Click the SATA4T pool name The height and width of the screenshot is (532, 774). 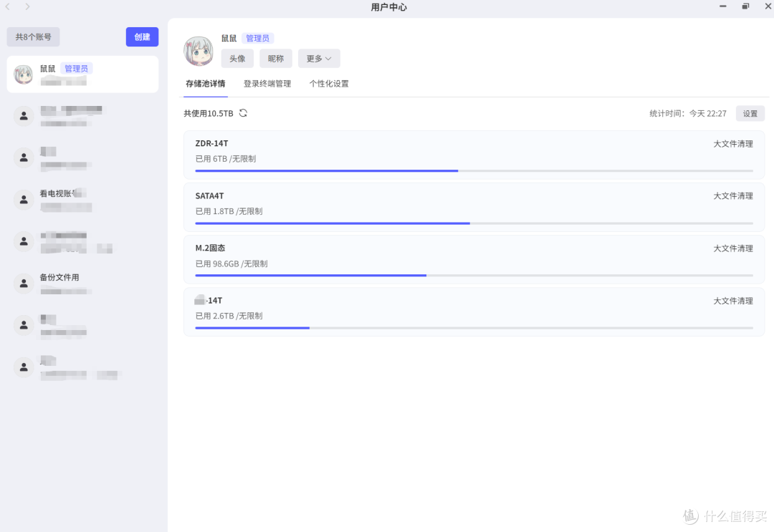point(209,195)
